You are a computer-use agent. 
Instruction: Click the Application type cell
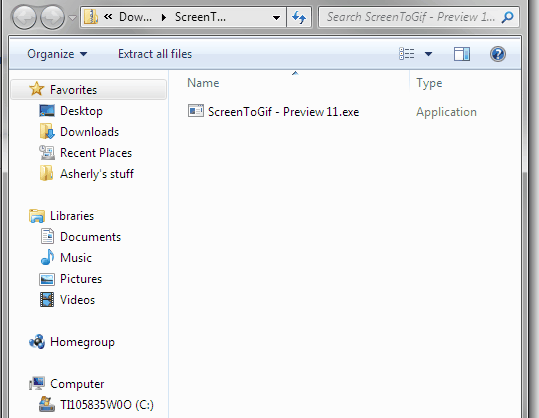click(446, 112)
